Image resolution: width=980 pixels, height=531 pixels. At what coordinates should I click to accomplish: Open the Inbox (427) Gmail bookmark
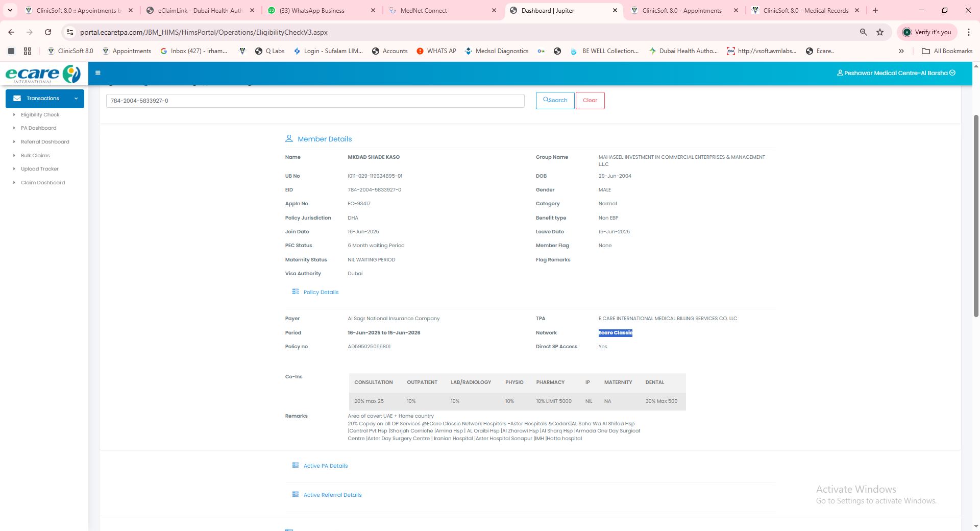point(194,51)
